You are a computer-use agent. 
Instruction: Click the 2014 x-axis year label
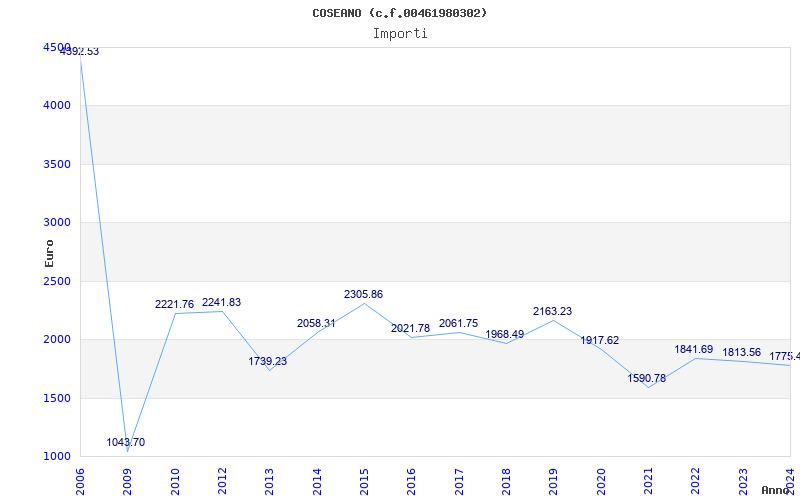pos(317,481)
